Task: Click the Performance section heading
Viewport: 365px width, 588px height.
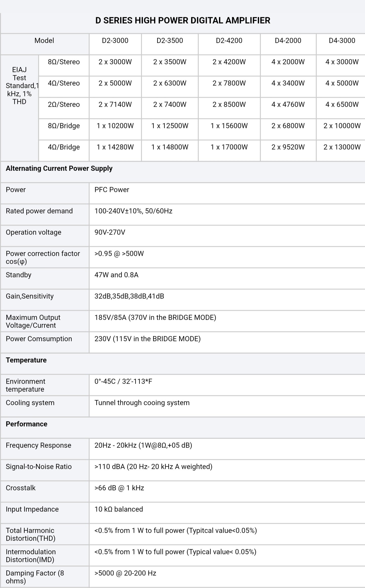Action: (x=27, y=424)
